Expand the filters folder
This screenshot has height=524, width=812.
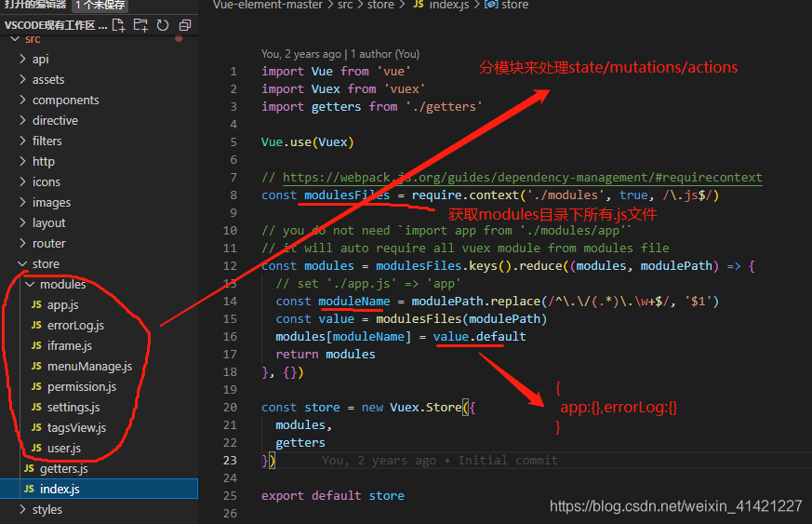tap(22, 141)
